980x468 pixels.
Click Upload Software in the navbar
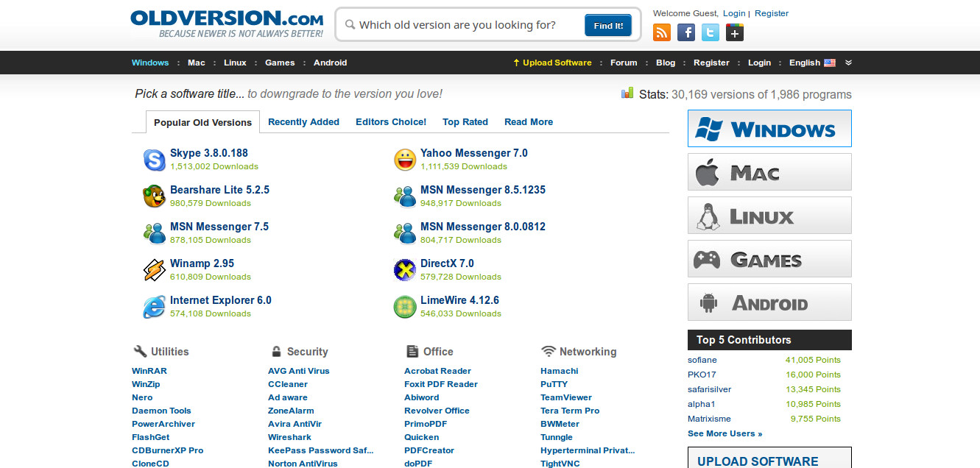[552, 63]
